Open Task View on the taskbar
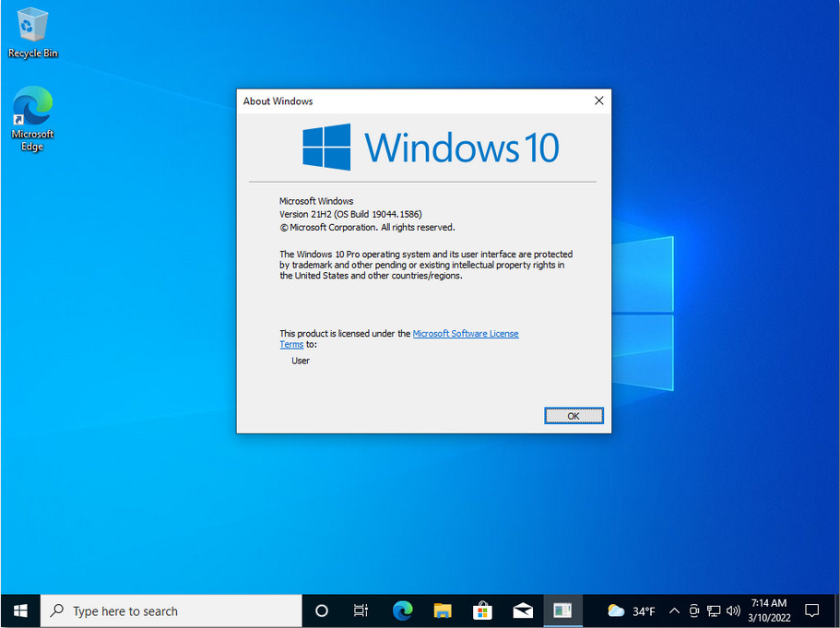 pyautogui.click(x=361, y=610)
